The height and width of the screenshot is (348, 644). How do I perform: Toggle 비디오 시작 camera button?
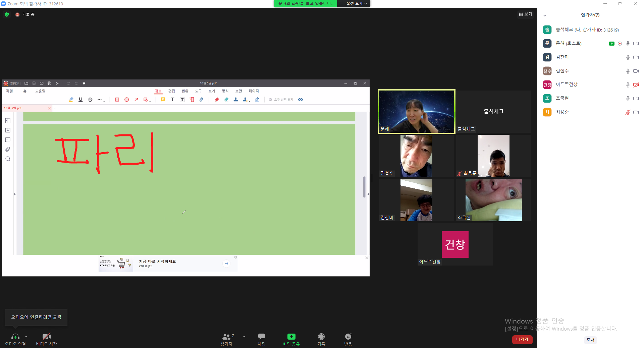pos(46,339)
